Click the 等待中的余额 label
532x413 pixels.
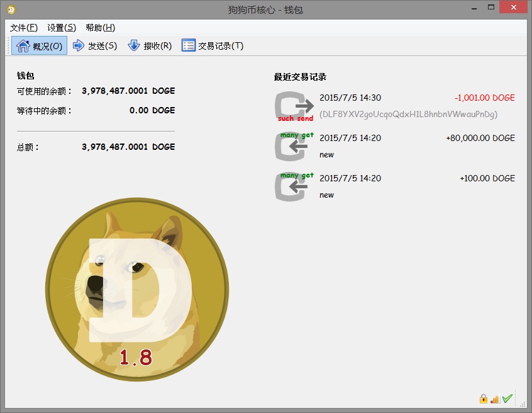44,111
